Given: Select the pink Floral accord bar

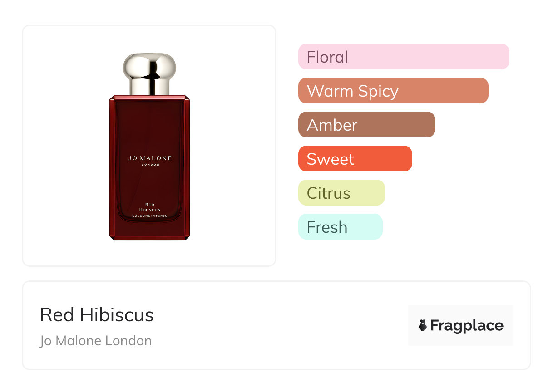Looking at the screenshot, I should 404,57.
